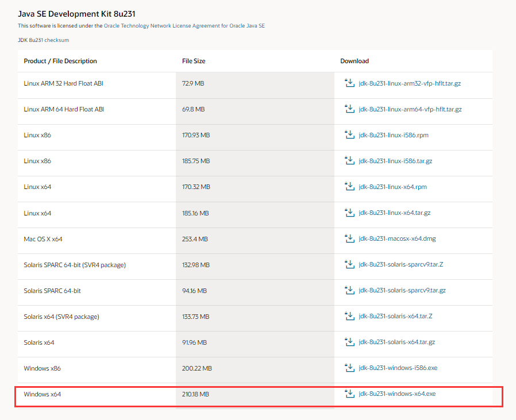Click download icon next to solaris-x64.tar.gz
This screenshot has height=420, width=516.
349,342
